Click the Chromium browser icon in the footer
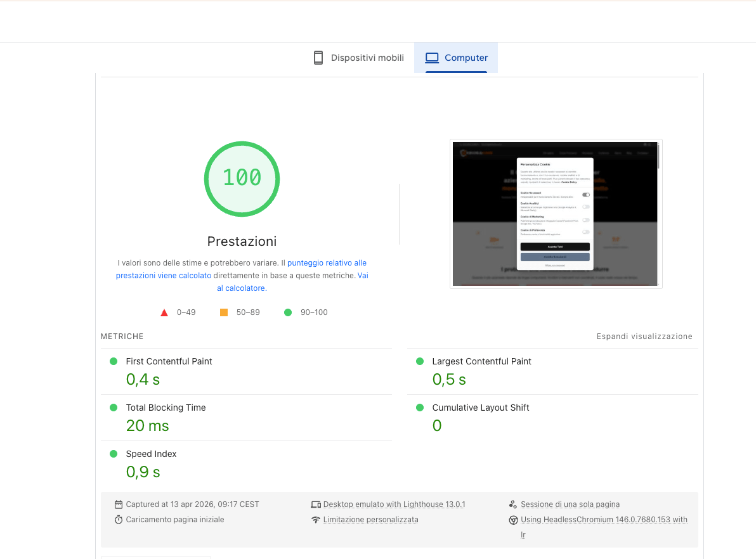756x559 pixels. click(x=514, y=520)
